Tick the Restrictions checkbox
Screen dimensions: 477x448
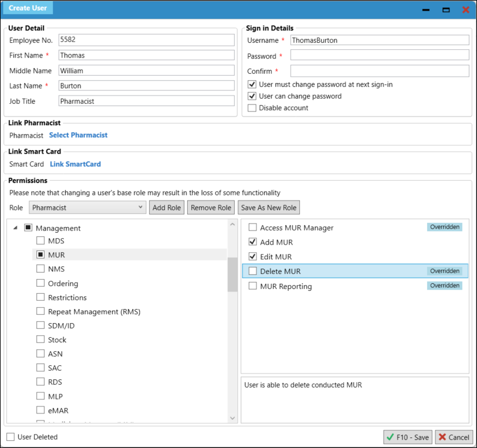pos(40,297)
